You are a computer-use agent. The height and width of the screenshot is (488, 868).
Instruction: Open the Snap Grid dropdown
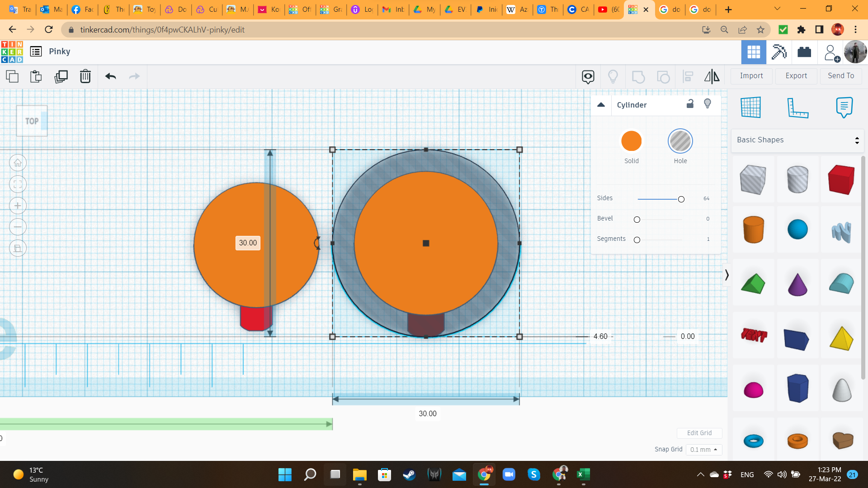tap(703, 450)
